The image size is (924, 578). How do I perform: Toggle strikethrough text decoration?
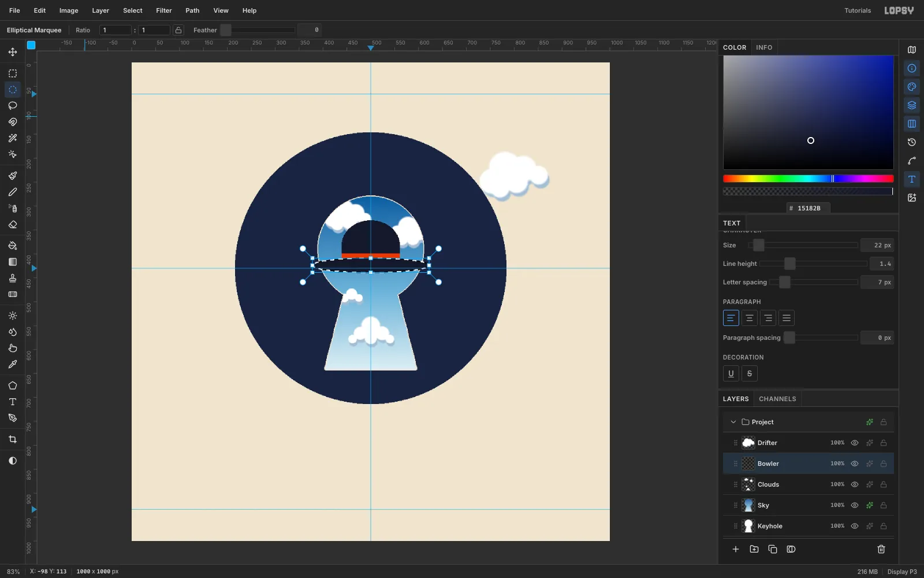pos(750,373)
